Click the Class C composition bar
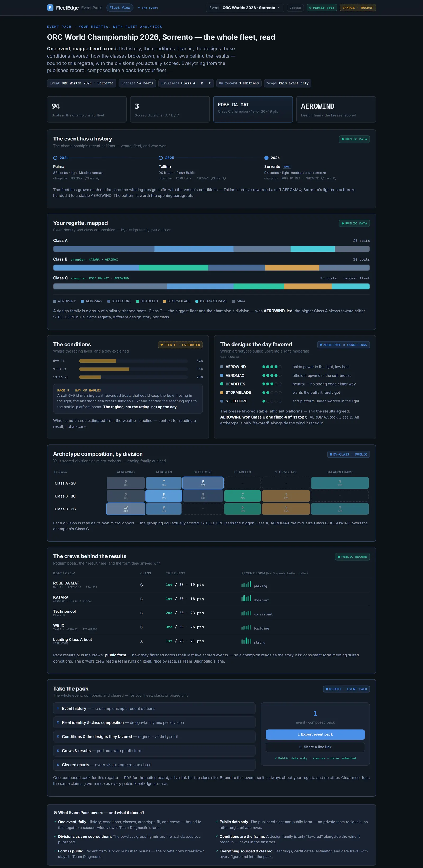423x868 pixels. (212, 287)
